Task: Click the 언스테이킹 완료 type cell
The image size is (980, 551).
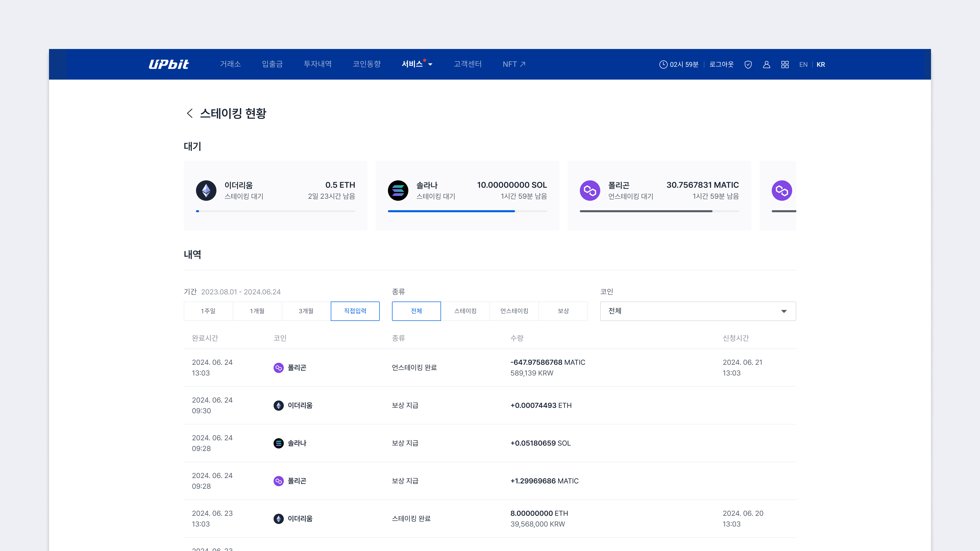Action: [x=414, y=368]
